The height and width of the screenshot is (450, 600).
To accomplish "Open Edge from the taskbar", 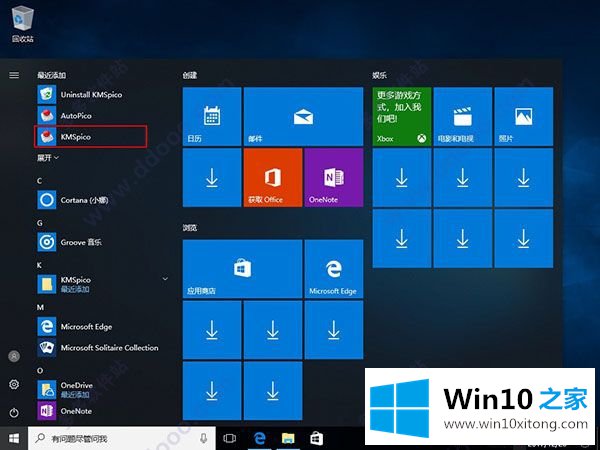I will [x=259, y=438].
